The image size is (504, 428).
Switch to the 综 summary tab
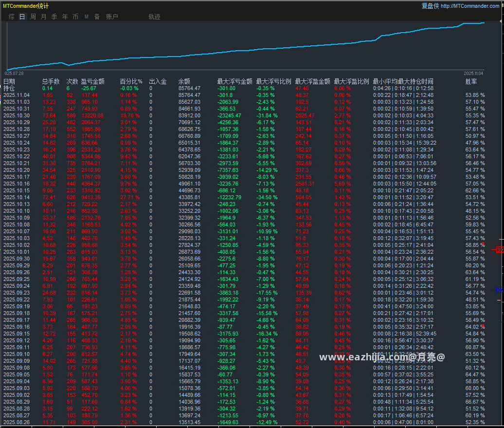tap(12, 17)
